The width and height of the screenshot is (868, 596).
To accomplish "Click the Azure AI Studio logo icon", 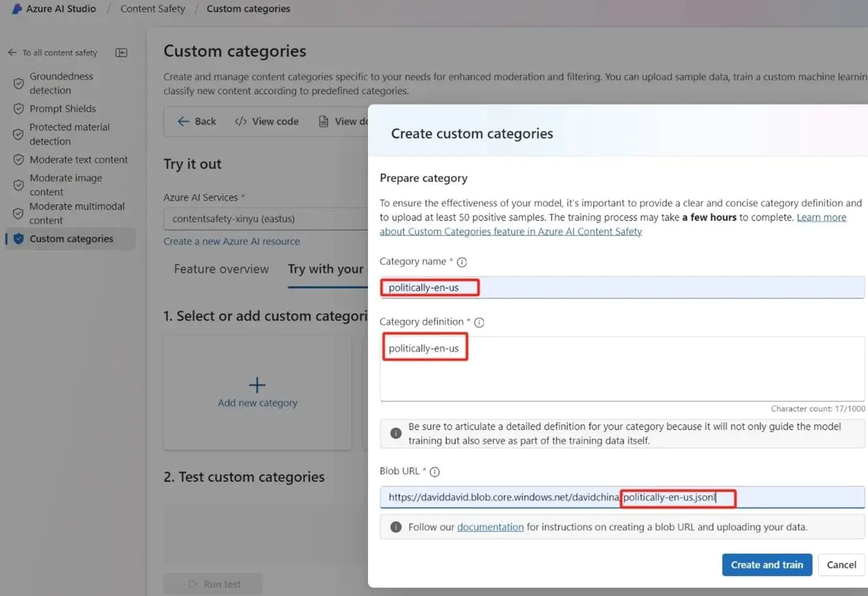I will (17, 9).
